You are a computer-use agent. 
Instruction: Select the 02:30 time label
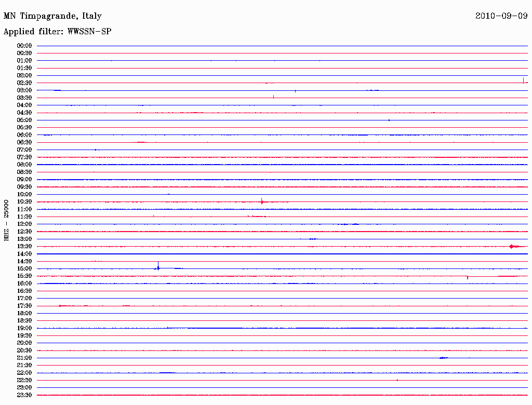24,83
